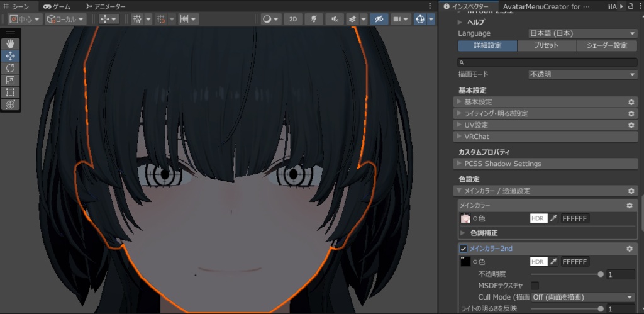Select the Rotate tool
The width and height of the screenshot is (644, 314).
(10, 68)
